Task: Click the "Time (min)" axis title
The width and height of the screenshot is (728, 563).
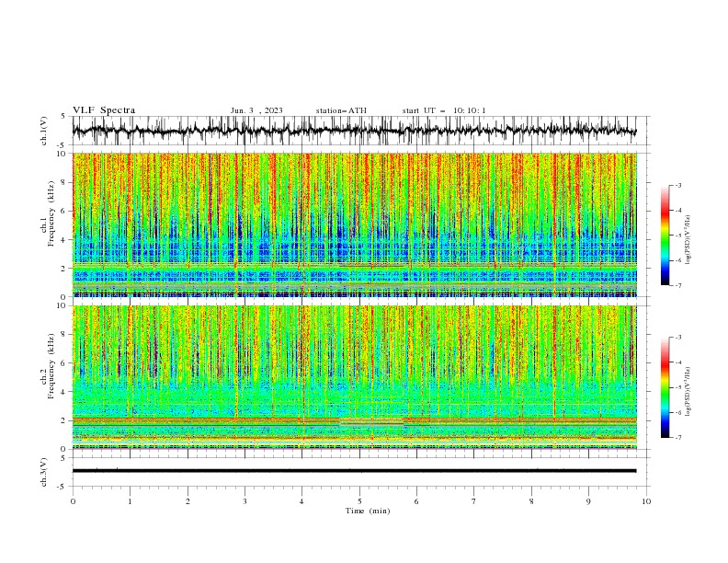Action: [x=368, y=511]
